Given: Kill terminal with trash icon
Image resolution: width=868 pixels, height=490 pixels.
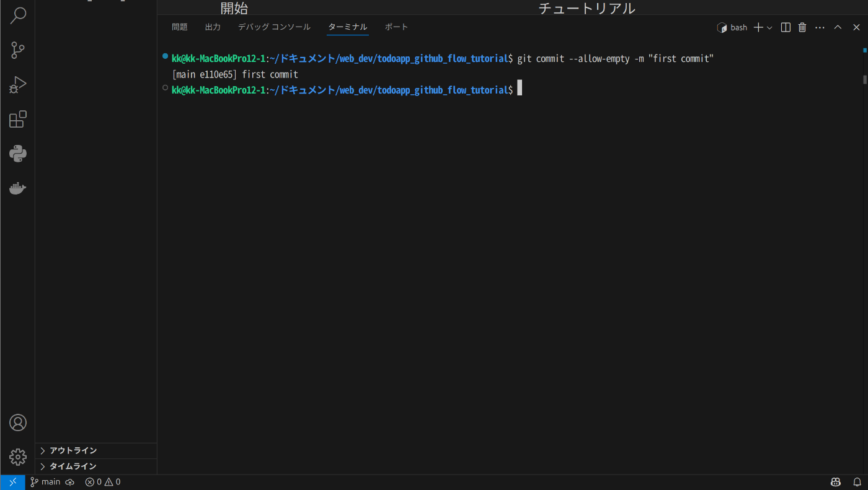Looking at the screenshot, I should 802,27.
